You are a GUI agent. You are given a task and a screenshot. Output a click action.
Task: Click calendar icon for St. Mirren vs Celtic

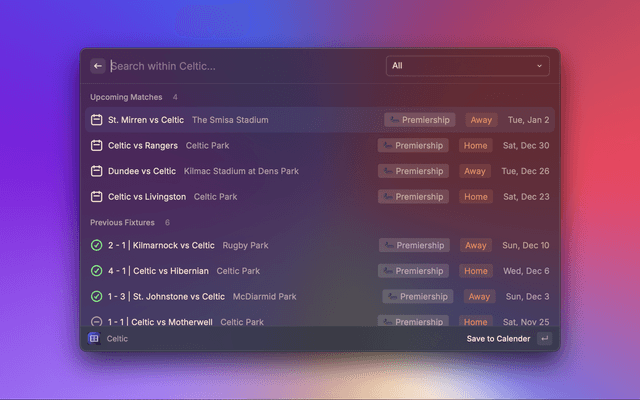coord(97,120)
